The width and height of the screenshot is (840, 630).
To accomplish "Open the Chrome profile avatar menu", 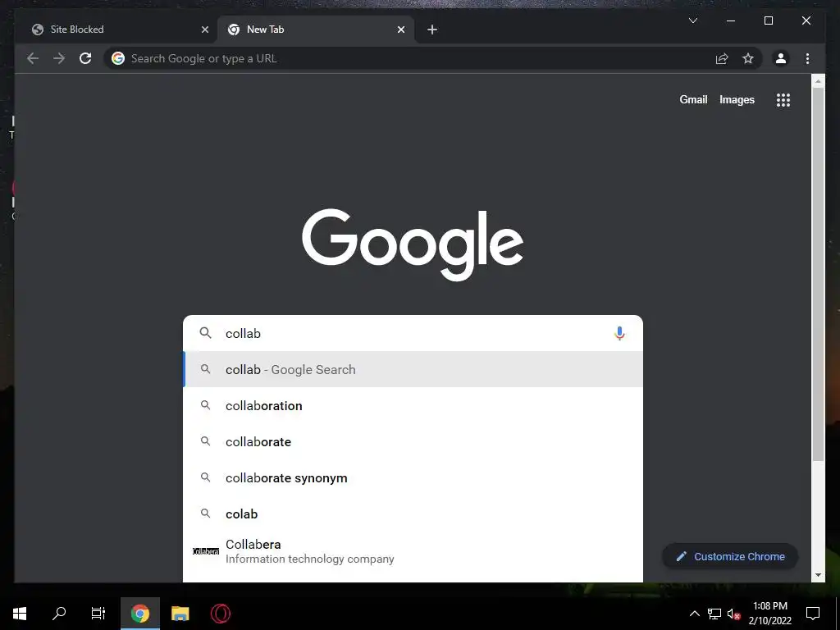I will pyautogui.click(x=781, y=58).
